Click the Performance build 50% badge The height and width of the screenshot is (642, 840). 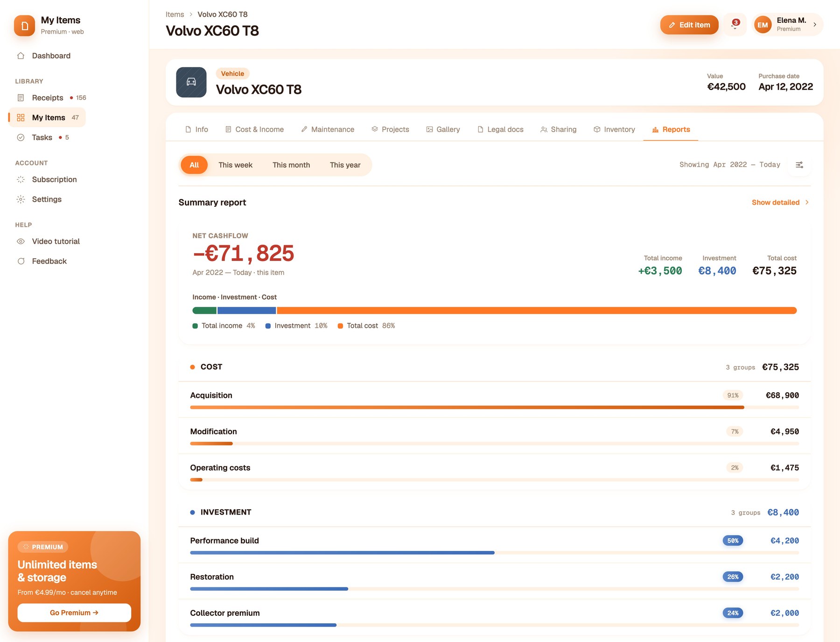pos(733,541)
